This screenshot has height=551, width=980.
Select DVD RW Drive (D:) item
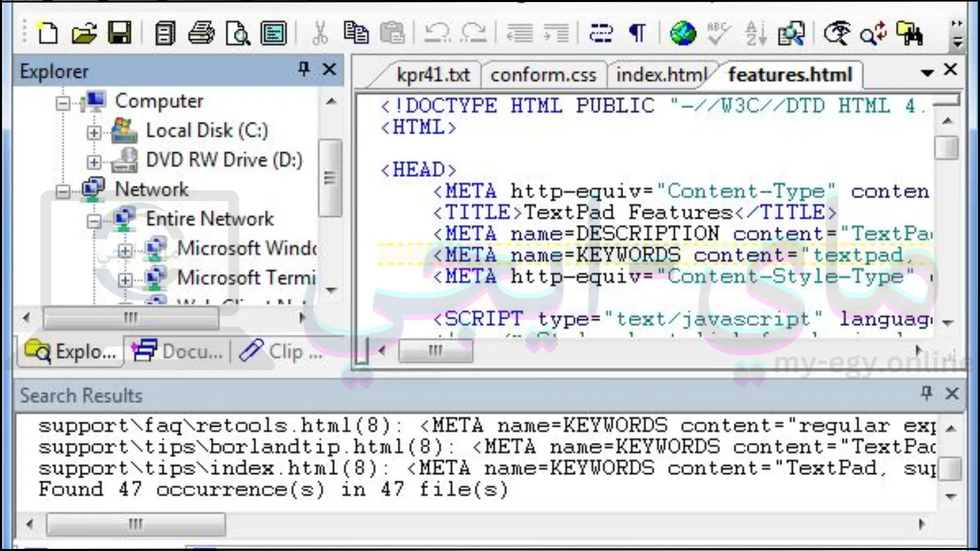coord(224,160)
